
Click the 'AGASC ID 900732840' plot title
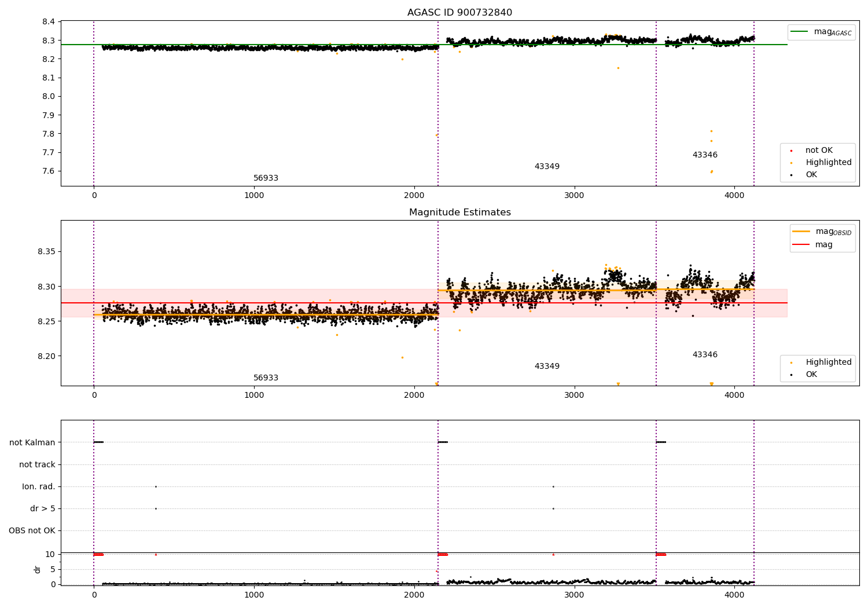459,12
